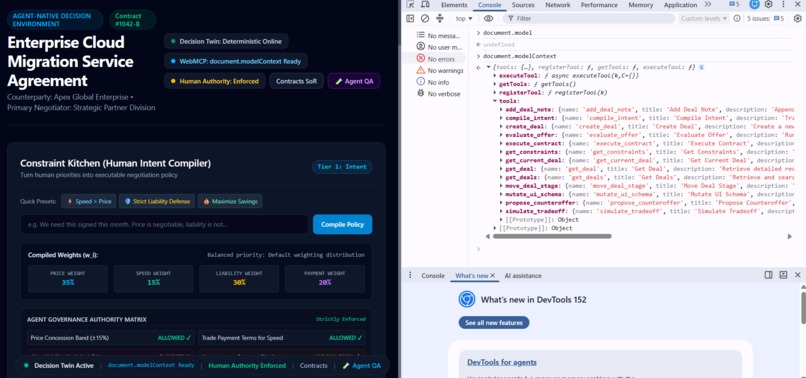This screenshot has width=806, height=378.
Task: Expand the executeTool function entry
Action: pos(495,76)
